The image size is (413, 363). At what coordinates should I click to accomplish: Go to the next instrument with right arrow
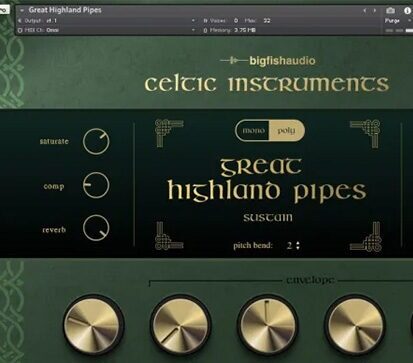tap(375, 11)
